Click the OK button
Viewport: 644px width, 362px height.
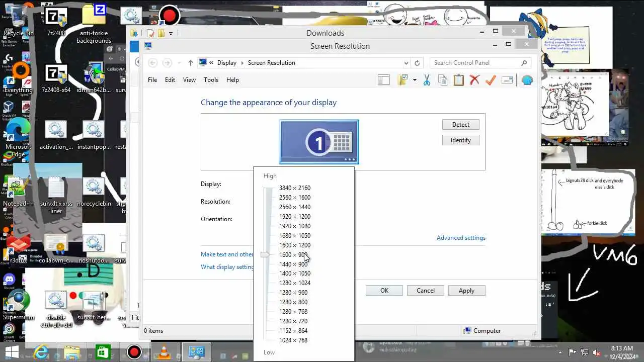click(384, 291)
